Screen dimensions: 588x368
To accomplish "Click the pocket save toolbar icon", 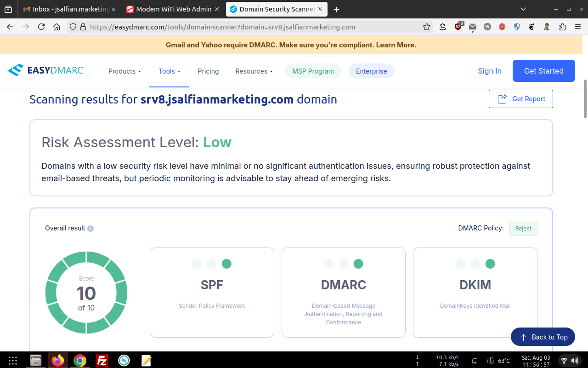I will [442, 27].
